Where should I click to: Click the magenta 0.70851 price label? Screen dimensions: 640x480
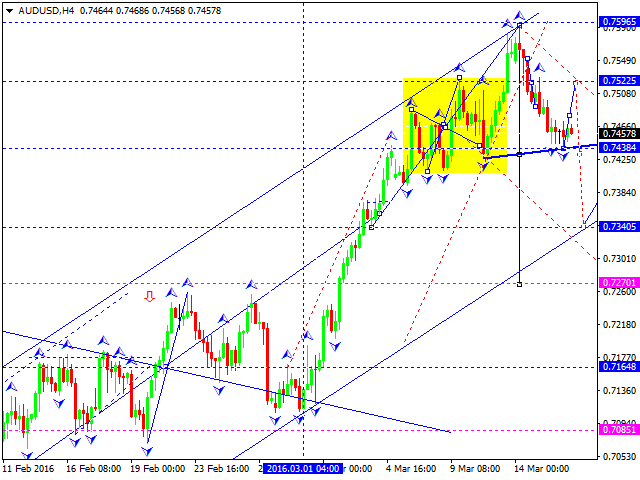pos(619,429)
